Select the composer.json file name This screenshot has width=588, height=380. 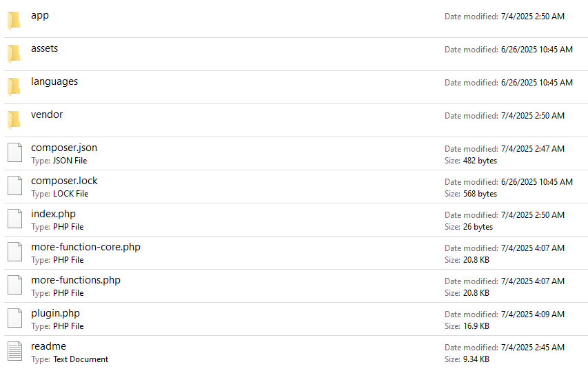click(x=64, y=148)
